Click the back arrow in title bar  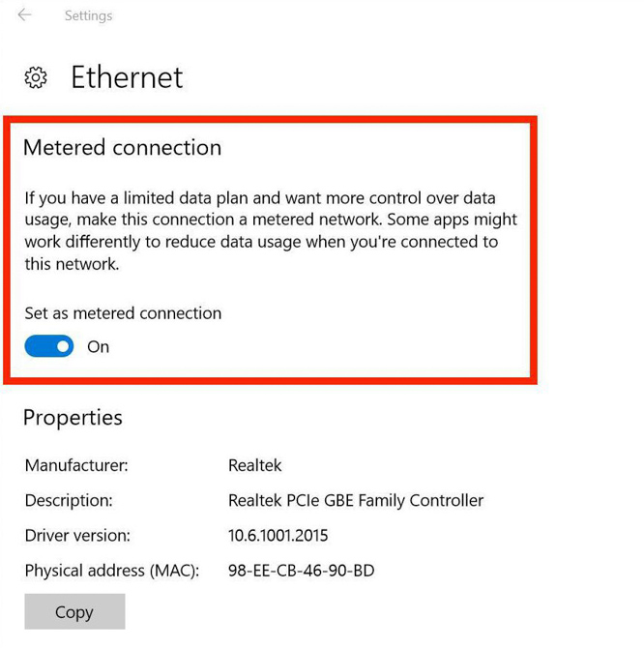coord(24,15)
